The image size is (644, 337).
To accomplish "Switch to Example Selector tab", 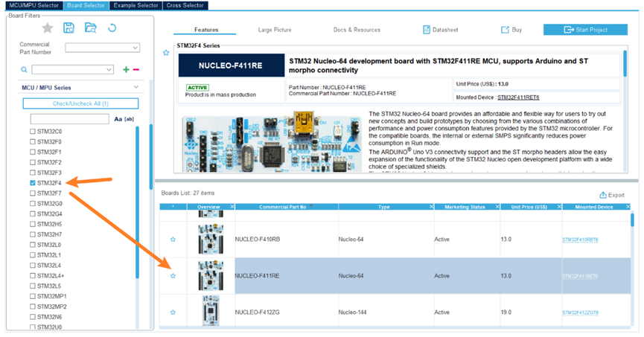I will pyautogui.click(x=136, y=5).
